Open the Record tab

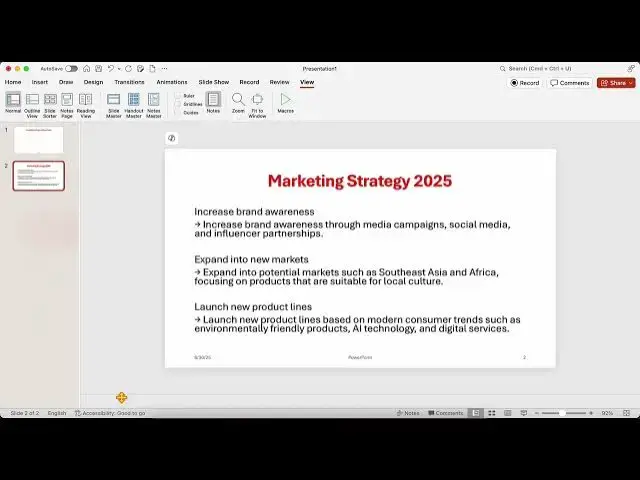coord(249,82)
